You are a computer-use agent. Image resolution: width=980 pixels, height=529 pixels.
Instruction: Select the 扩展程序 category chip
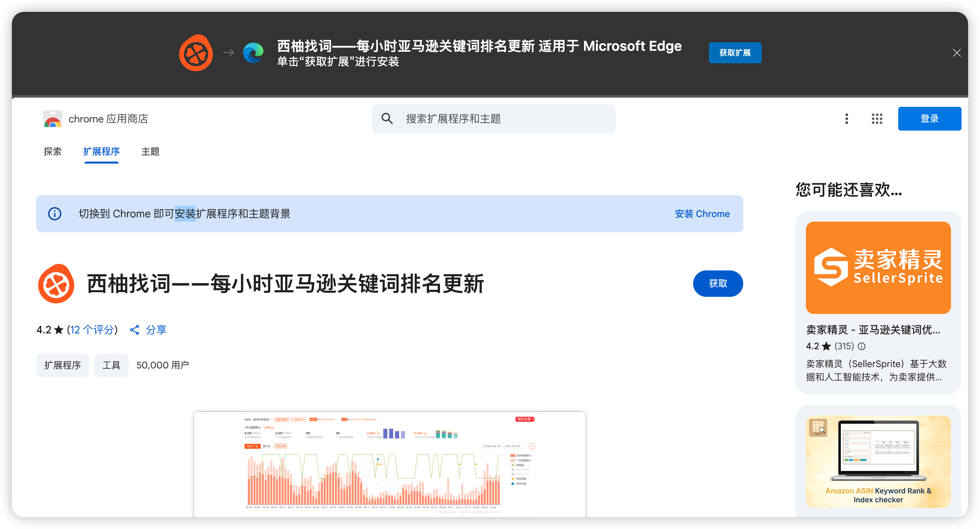point(62,365)
